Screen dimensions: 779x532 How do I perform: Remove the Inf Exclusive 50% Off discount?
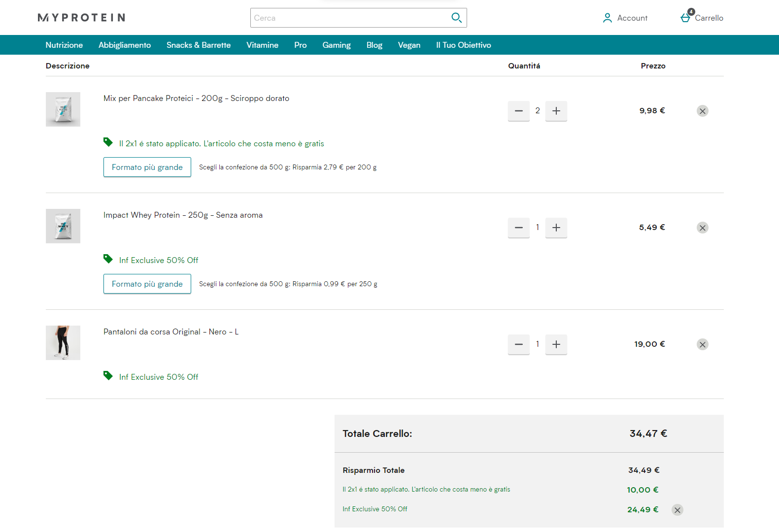[x=677, y=510]
